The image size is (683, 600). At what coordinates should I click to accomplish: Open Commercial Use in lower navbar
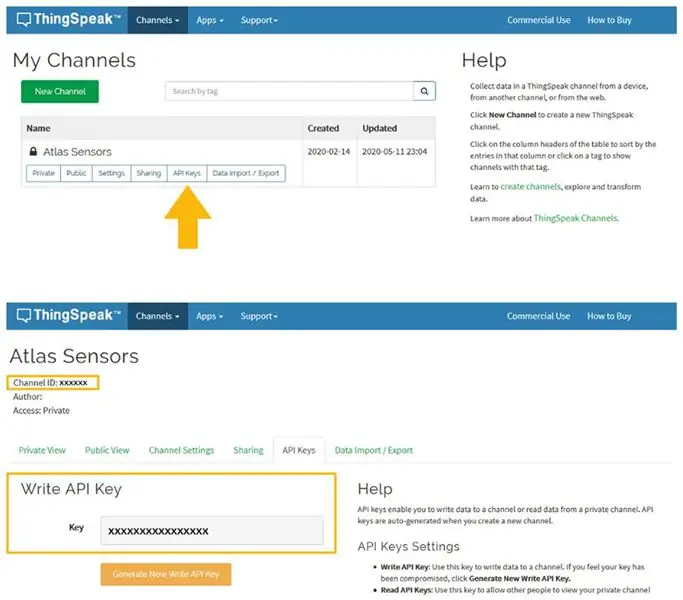pyautogui.click(x=538, y=316)
